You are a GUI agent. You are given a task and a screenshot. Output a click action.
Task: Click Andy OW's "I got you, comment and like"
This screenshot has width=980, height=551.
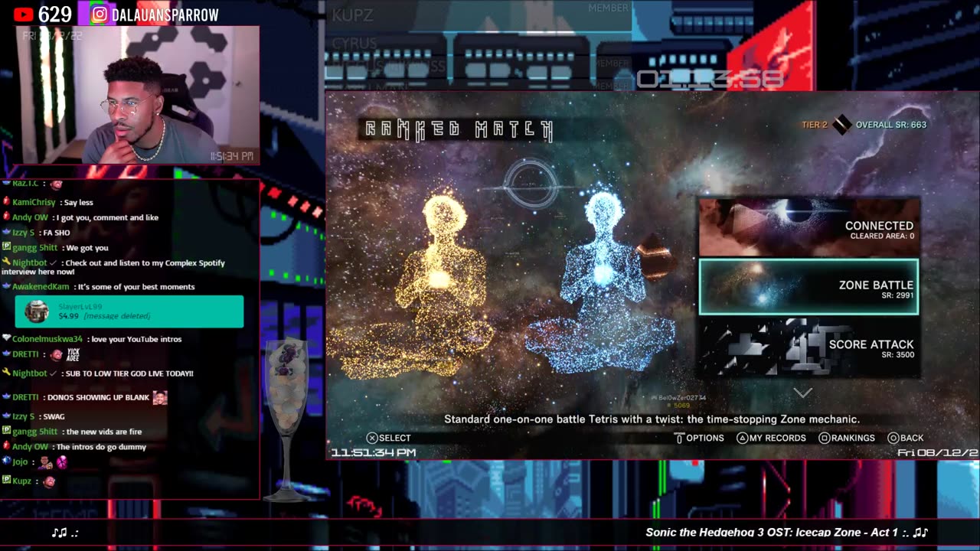tap(106, 217)
